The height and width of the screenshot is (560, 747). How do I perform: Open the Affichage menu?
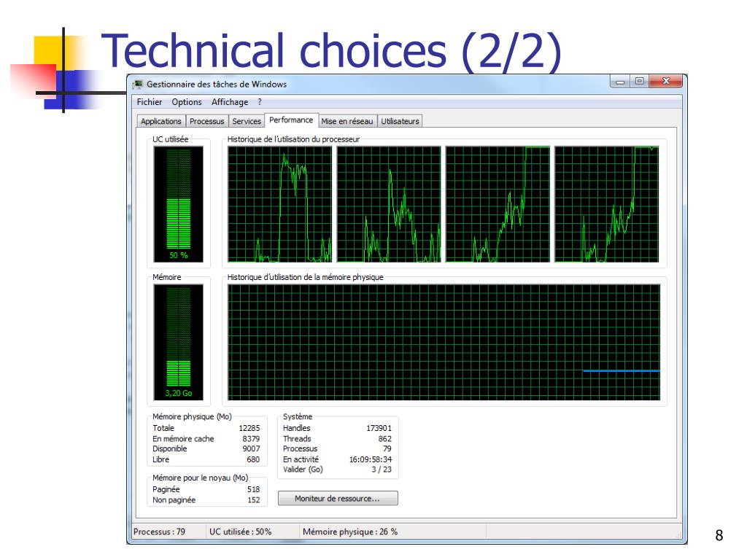pos(230,102)
